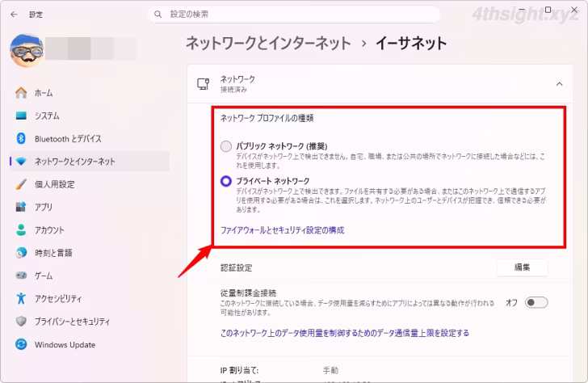Click IP 割り当て: label
588x383 pixels.
pyautogui.click(x=239, y=370)
